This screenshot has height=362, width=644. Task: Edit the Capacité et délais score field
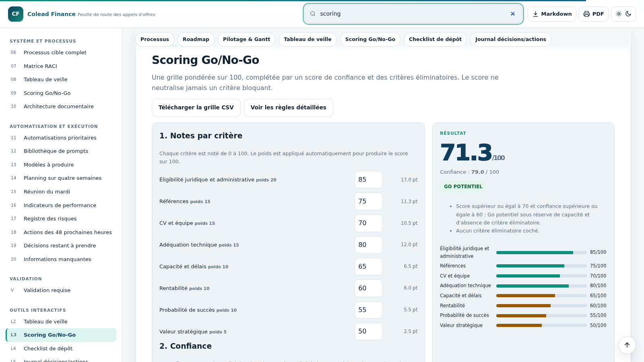coord(368,267)
